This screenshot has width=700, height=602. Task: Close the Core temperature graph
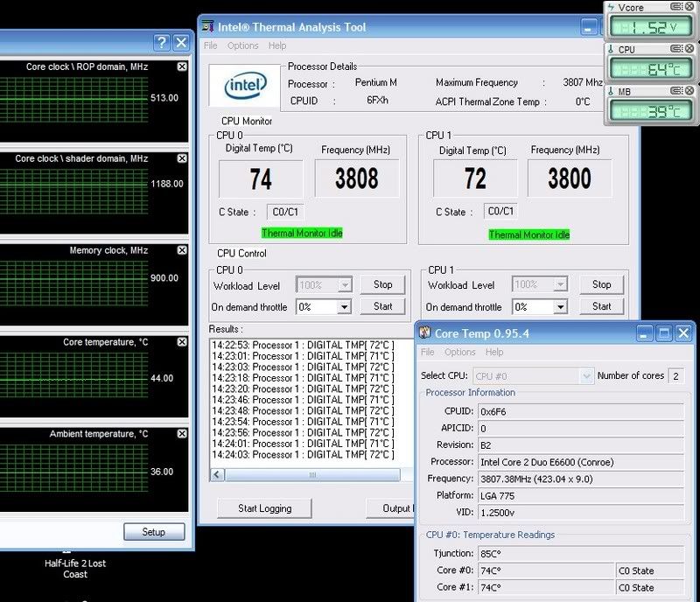(182, 342)
